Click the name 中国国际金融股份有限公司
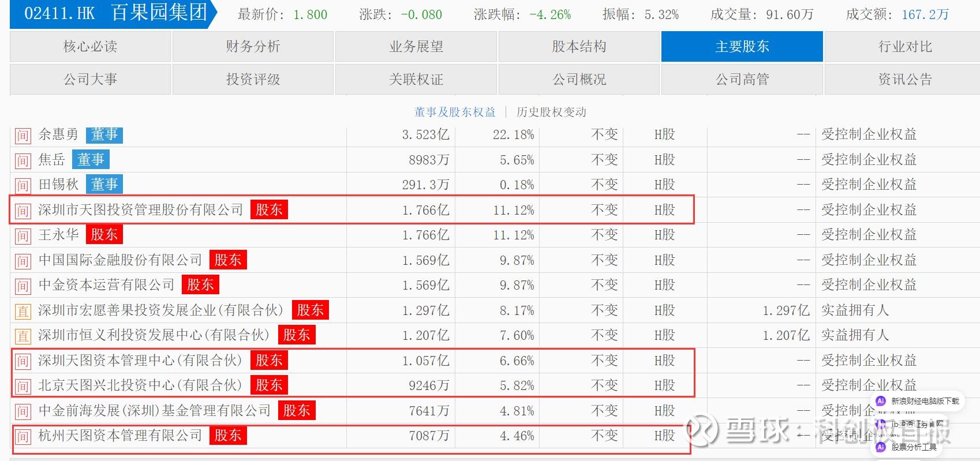The height and width of the screenshot is (461, 980). pyautogui.click(x=120, y=260)
